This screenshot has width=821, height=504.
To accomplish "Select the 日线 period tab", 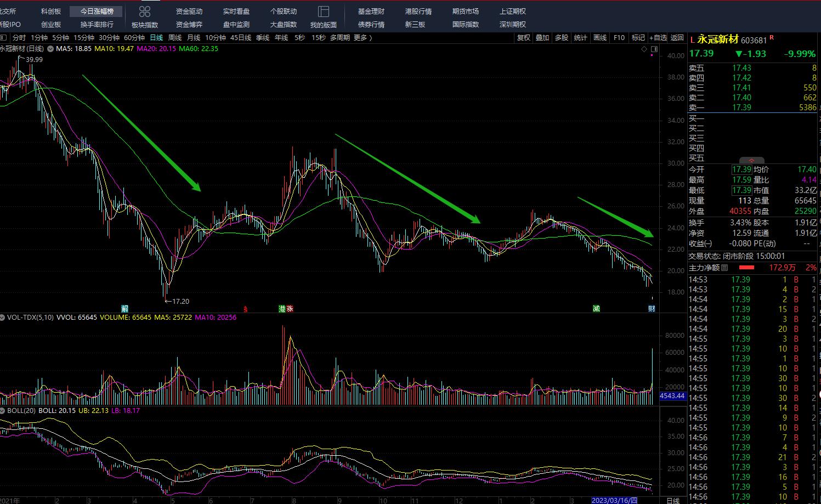I will click(156, 38).
